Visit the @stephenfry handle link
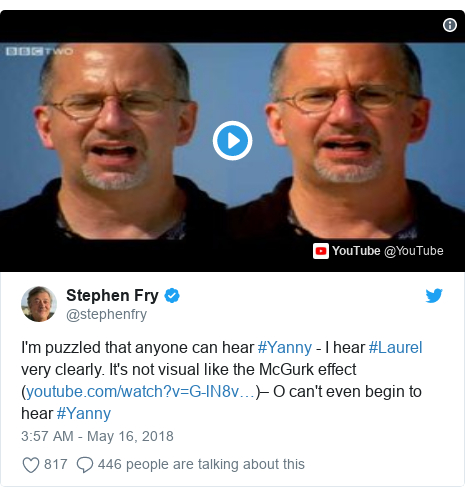This screenshot has width=465, height=497. pos(107,314)
